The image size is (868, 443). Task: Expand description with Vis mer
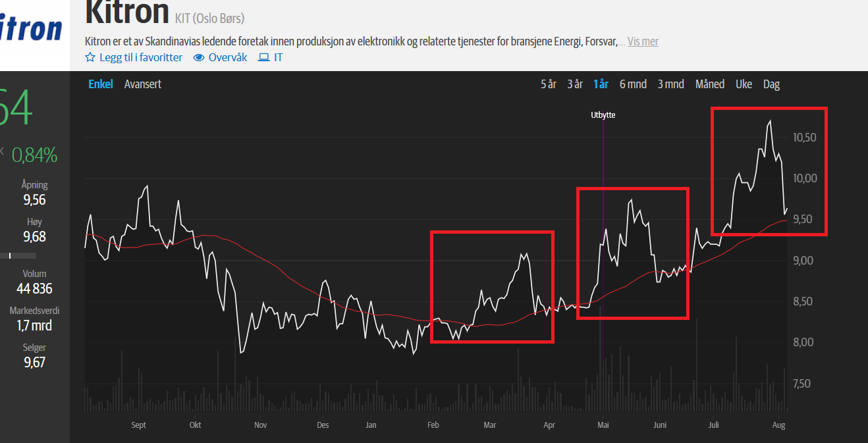pyautogui.click(x=643, y=41)
